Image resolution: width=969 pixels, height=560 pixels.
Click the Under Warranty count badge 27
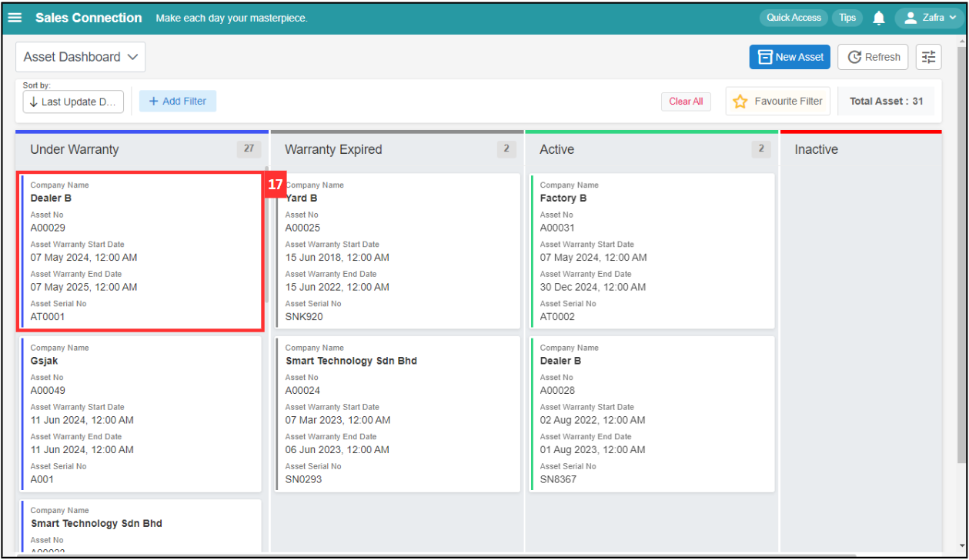(x=249, y=149)
